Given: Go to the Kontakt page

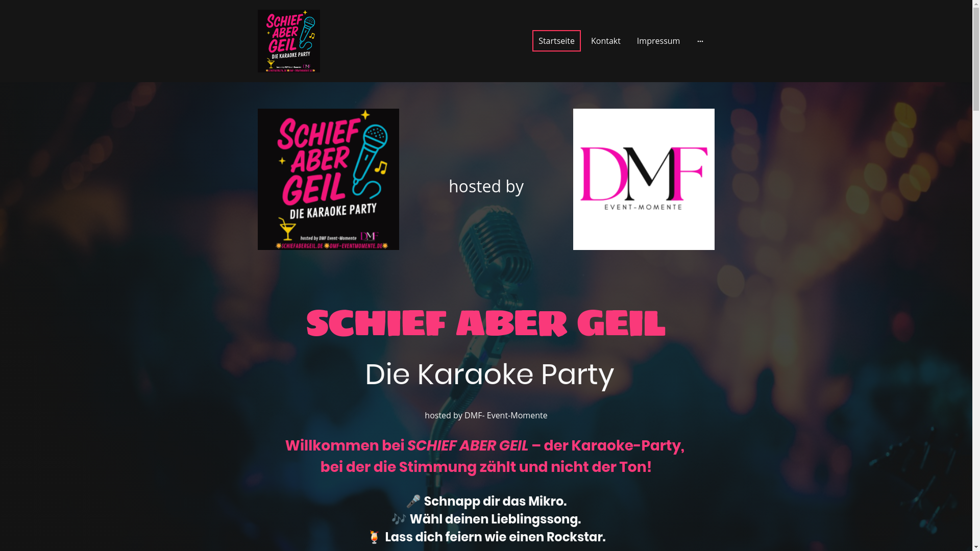Looking at the screenshot, I should 605,41.
